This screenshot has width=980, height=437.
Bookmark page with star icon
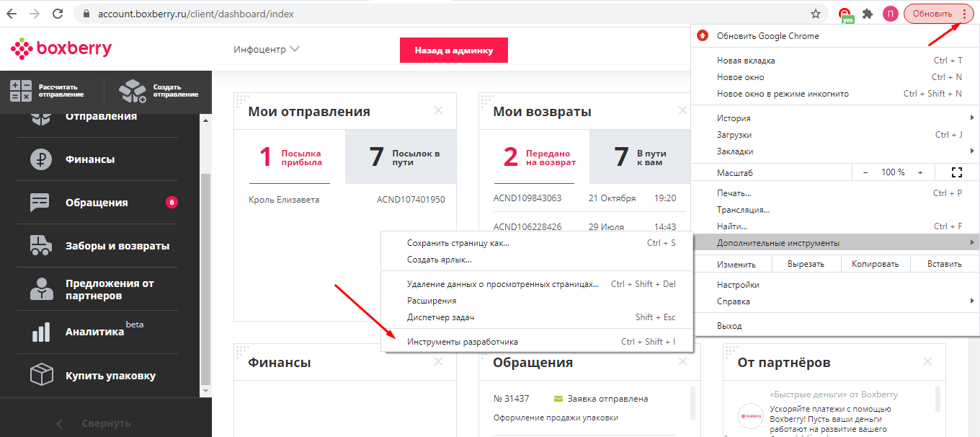pyautogui.click(x=815, y=14)
